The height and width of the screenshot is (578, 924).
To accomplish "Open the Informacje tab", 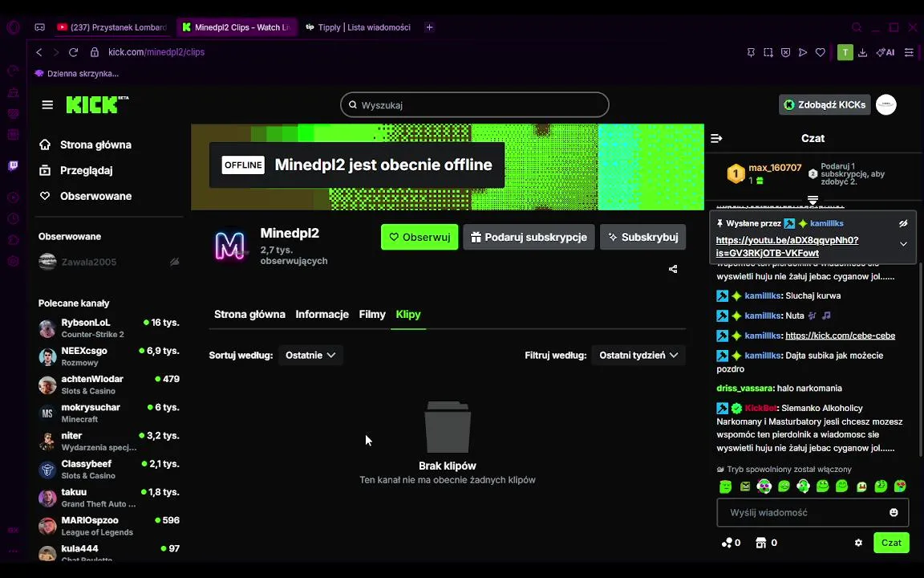I will 322,315.
